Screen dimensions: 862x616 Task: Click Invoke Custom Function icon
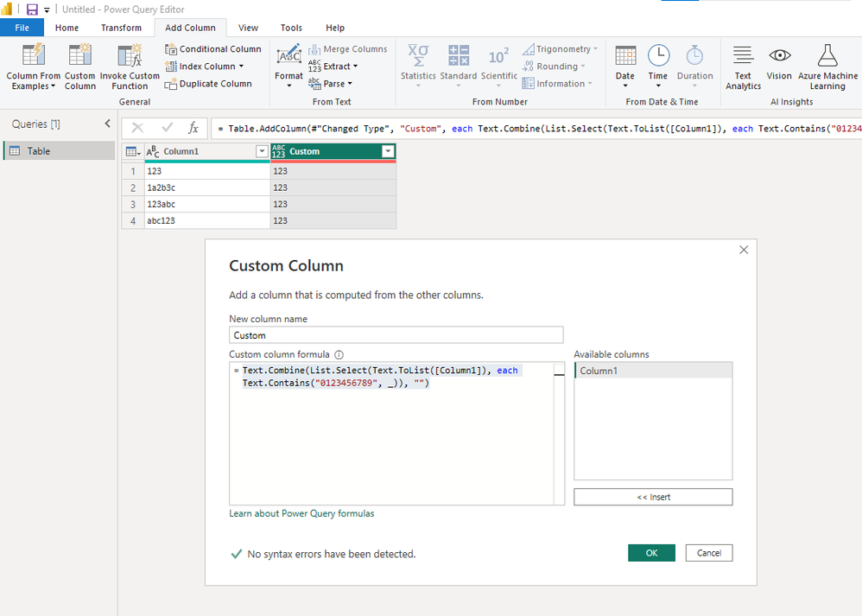coord(130,55)
